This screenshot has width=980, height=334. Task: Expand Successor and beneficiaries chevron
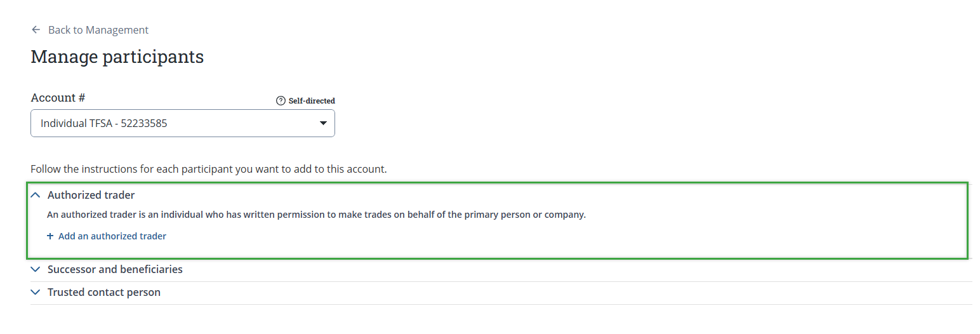(x=36, y=269)
